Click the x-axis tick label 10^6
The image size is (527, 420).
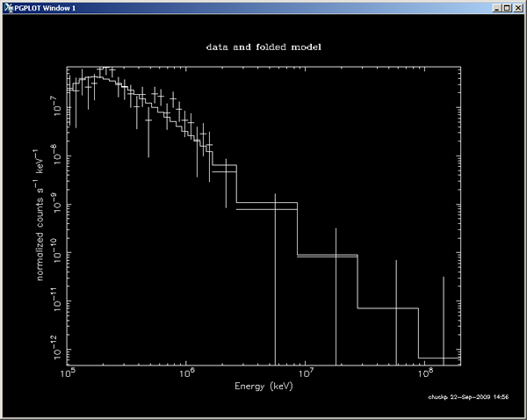[187, 373]
